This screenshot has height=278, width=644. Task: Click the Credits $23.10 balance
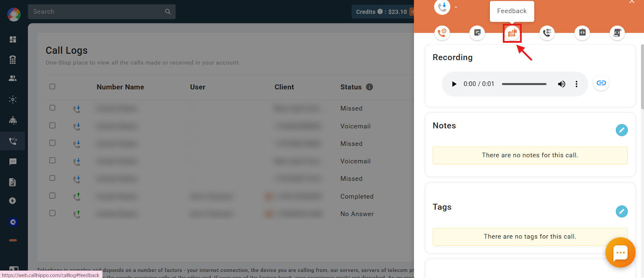pyautogui.click(x=381, y=12)
